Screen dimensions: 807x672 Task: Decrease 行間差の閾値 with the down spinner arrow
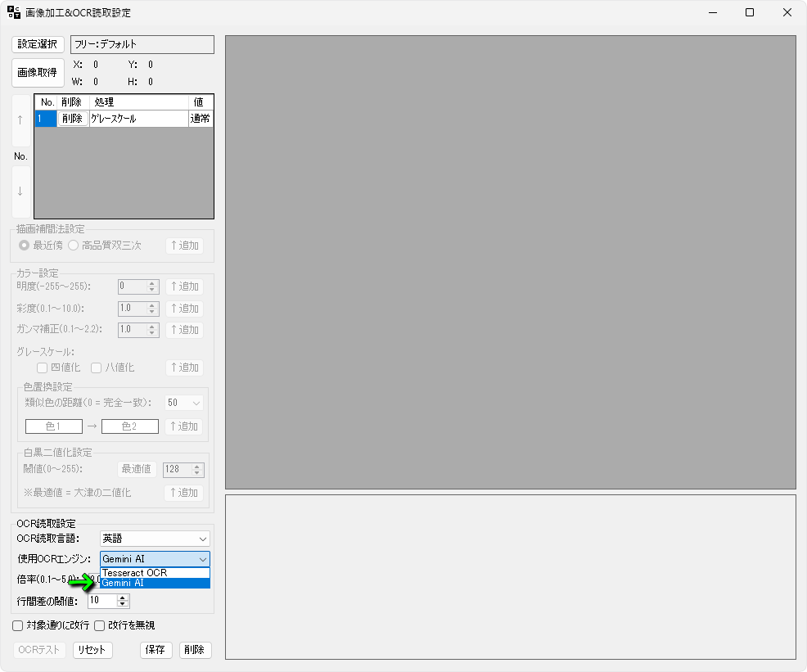(x=124, y=604)
